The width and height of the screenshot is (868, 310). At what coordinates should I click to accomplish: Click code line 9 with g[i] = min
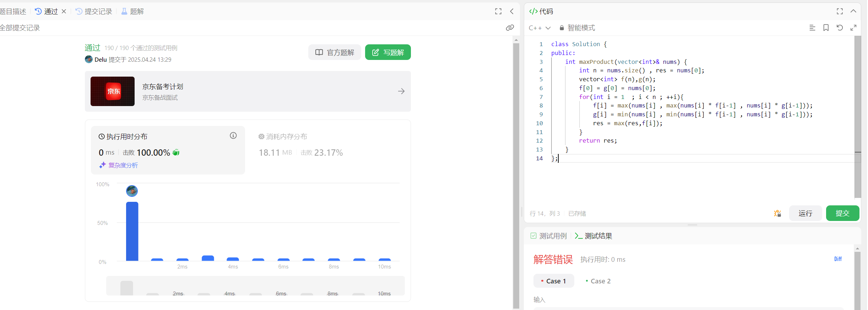click(702, 115)
